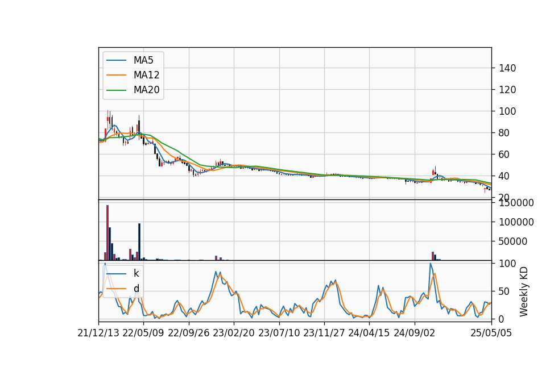Viewport: 546px width, 392px height.
Task: Click the 80 price axis tick label
Action: click(x=504, y=133)
